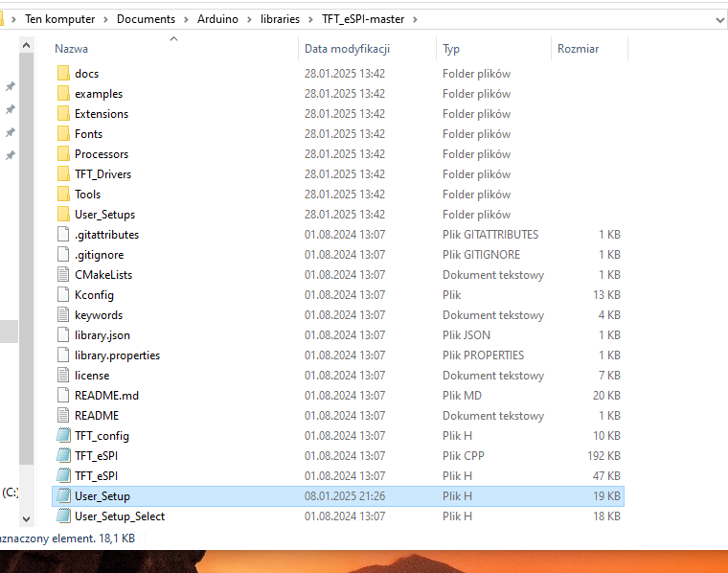Click the .gitignore file icon
Viewport: 728px width, 573px height.
click(x=63, y=255)
